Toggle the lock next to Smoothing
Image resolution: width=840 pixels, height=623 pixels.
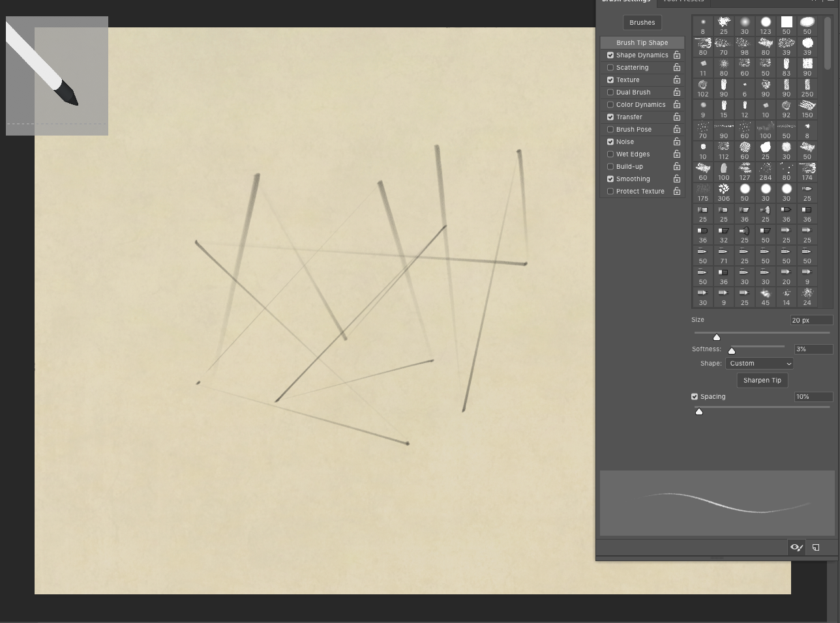pos(677,179)
